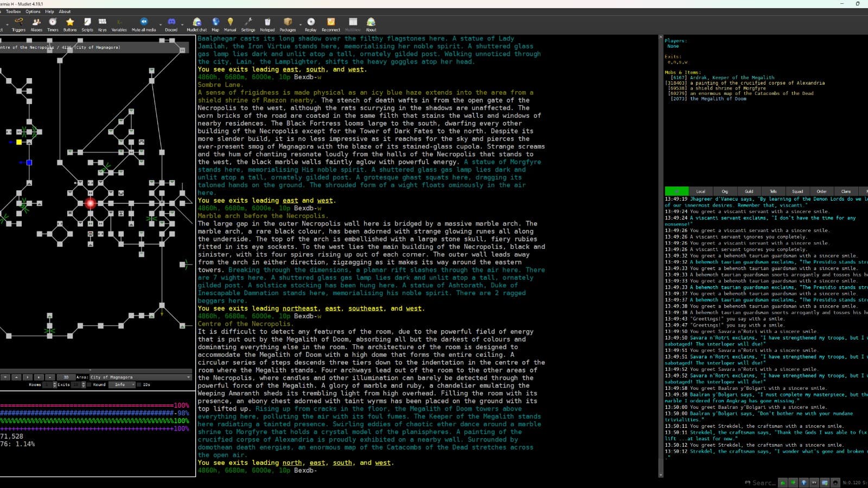Switch to the Local chat tab
Screen dimensions: 868x488
(701, 191)
